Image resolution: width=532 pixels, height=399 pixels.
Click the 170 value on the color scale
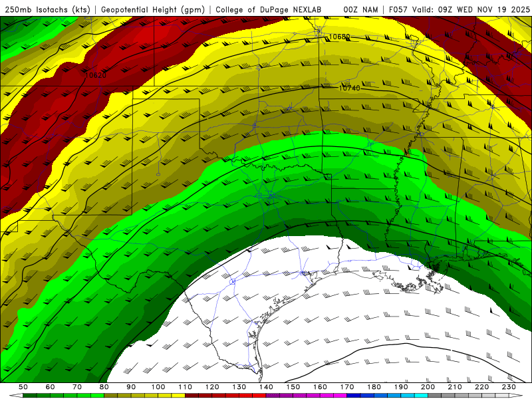pos(347,387)
